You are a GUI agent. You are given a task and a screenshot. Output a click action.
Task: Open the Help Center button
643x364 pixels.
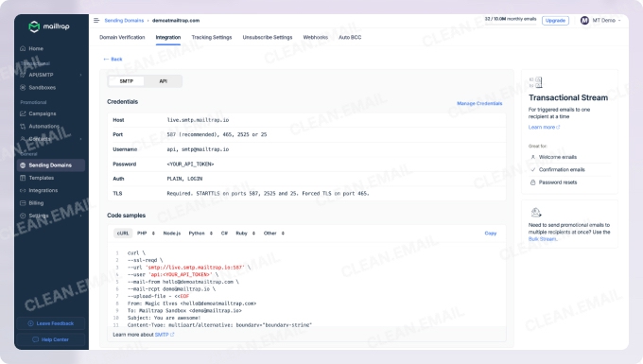click(51, 339)
